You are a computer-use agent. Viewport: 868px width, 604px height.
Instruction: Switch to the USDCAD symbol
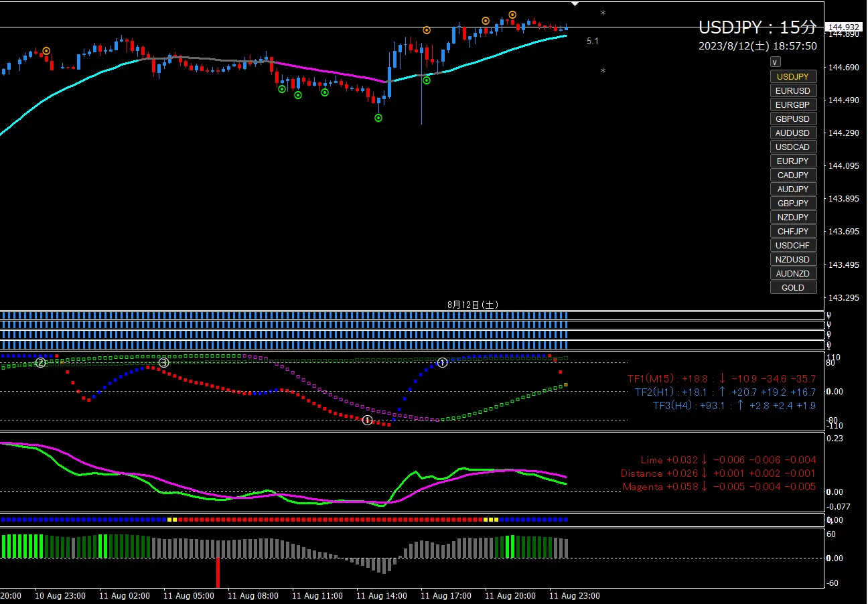click(x=793, y=147)
